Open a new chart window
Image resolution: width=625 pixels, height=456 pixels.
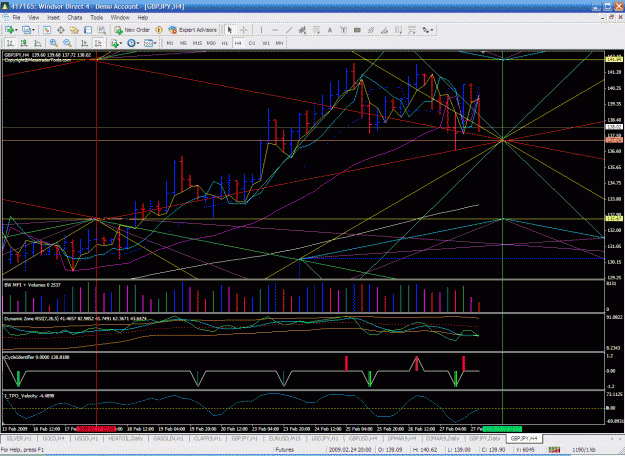click(9, 30)
